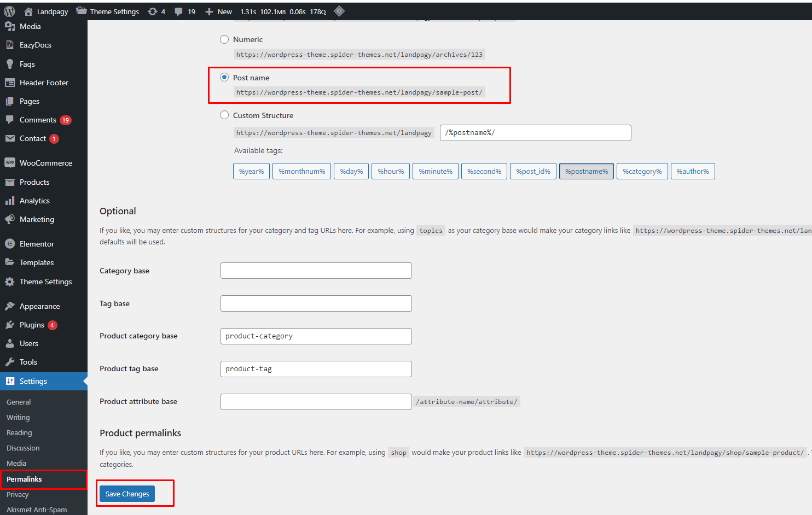
Task: Click the custom structure /%postname%/ field
Action: (x=536, y=133)
